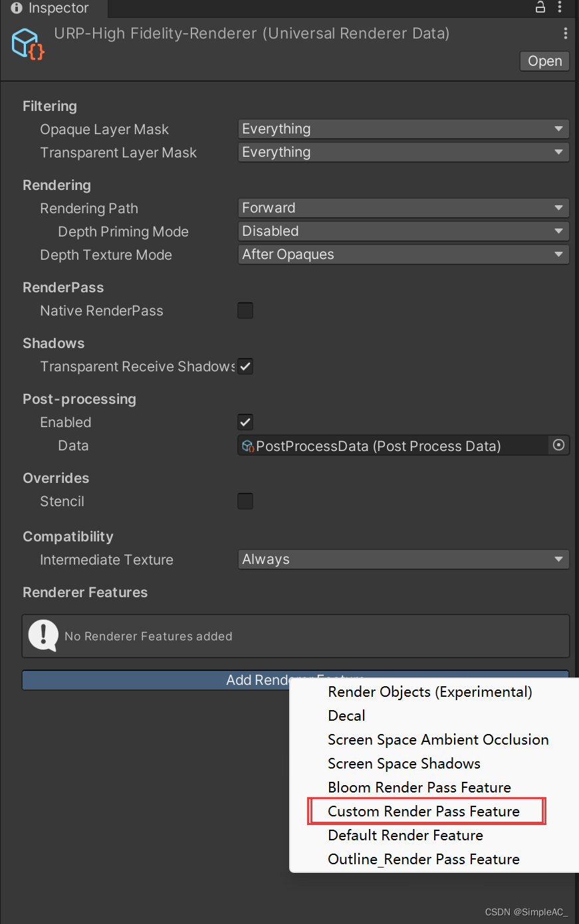Open the Depth Texture Mode dropdown
Image resolution: width=579 pixels, height=924 pixels.
pos(403,254)
